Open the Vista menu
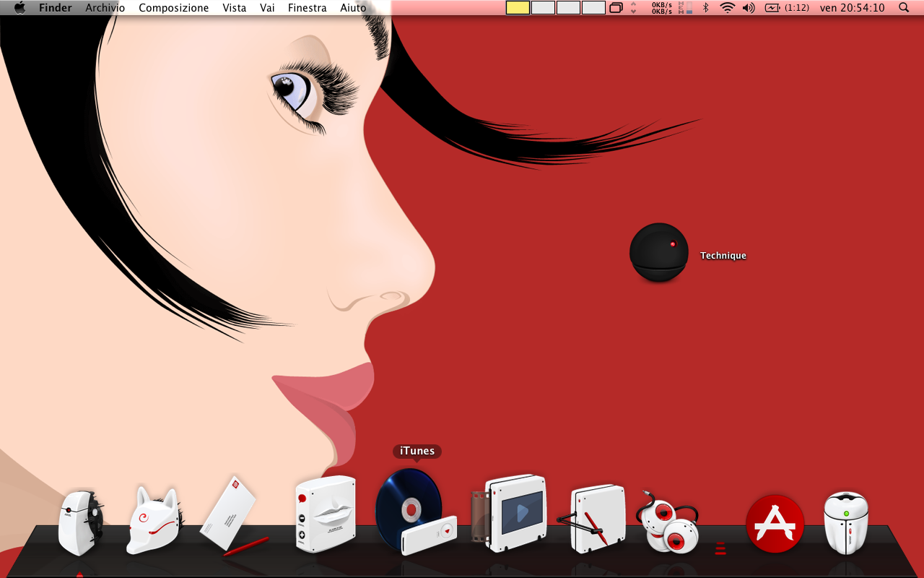The width and height of the screenshot is (924, 578). click(x=235, y=8)
